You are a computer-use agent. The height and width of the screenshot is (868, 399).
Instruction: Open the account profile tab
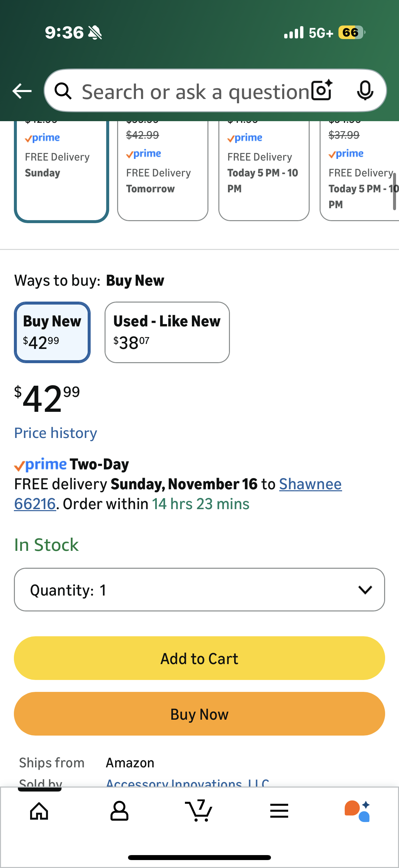click(x=119, y=811)
